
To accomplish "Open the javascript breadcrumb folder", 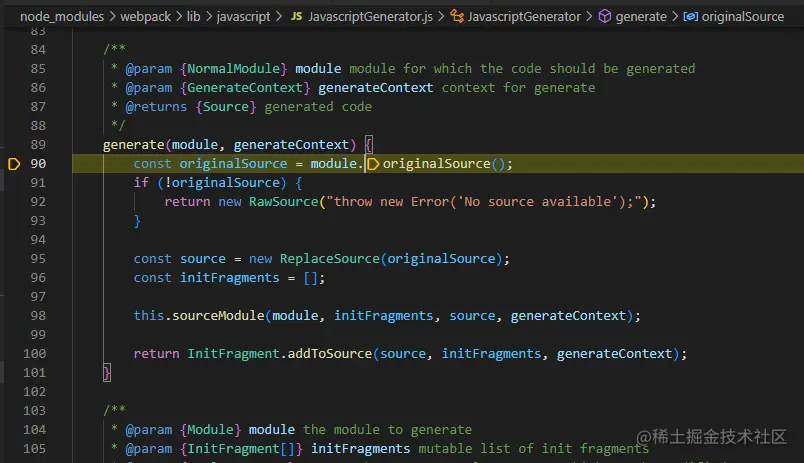I will pos(243,16).
